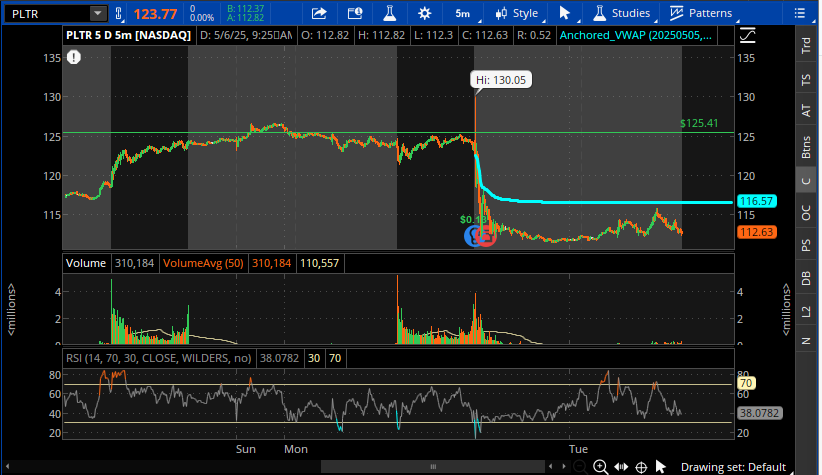Click the $125.41 green level label
This screenshot has width=822, height=475.
(699, 123)
